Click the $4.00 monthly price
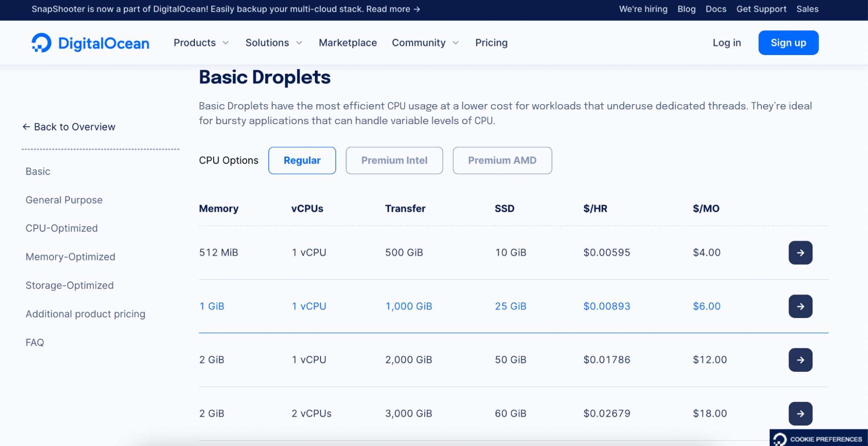Image resolution: width=868 pixels, height=446 pixels. (x=706, y=253)
